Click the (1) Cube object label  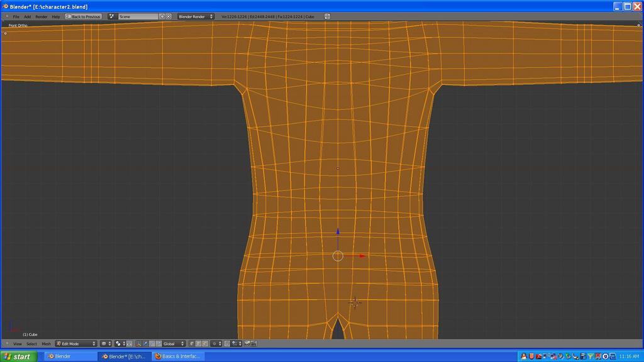pos(30,334)
